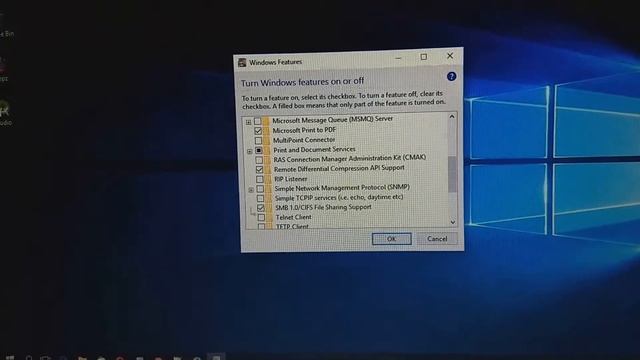Close the Windows Features window
Screen dimensions: 640x360
pyautogui.click(x=450, y=56)
